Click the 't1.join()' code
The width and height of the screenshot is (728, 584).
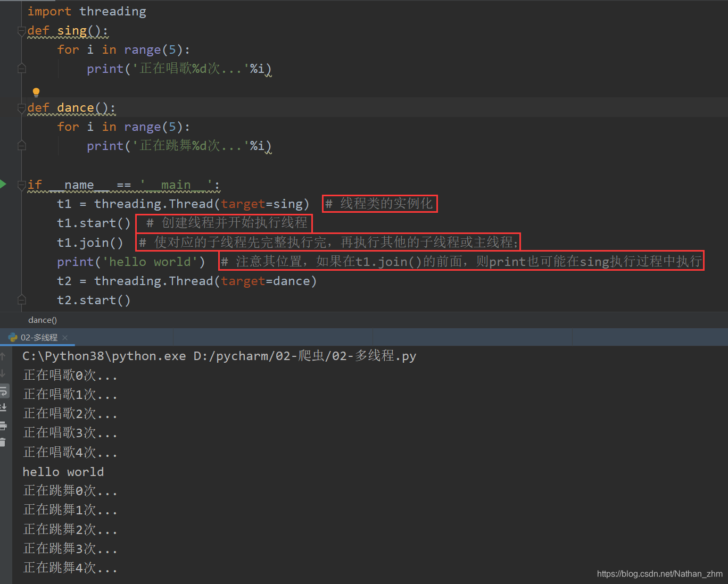click(90, 243)
